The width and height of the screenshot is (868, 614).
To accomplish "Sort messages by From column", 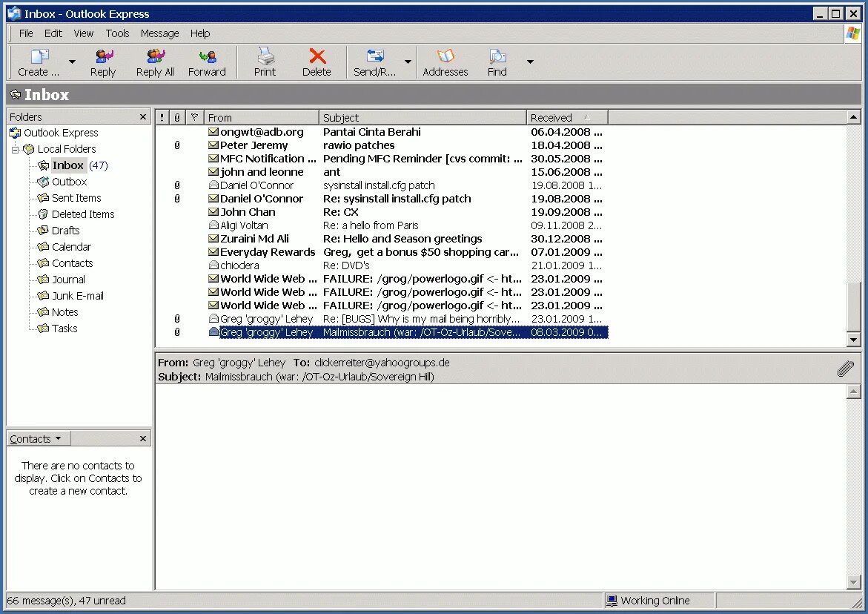I will click(x=261, y=117).
